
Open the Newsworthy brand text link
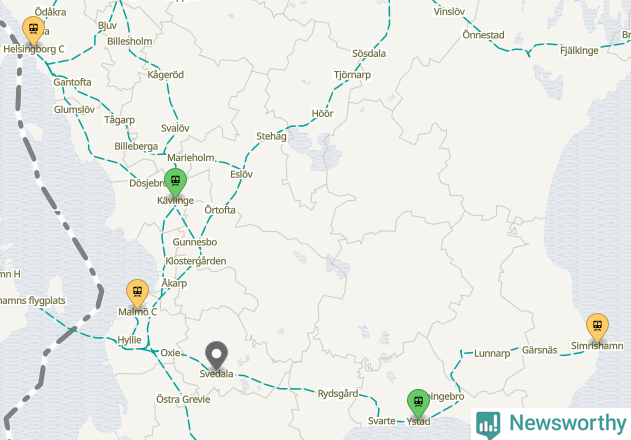[568, 423]
